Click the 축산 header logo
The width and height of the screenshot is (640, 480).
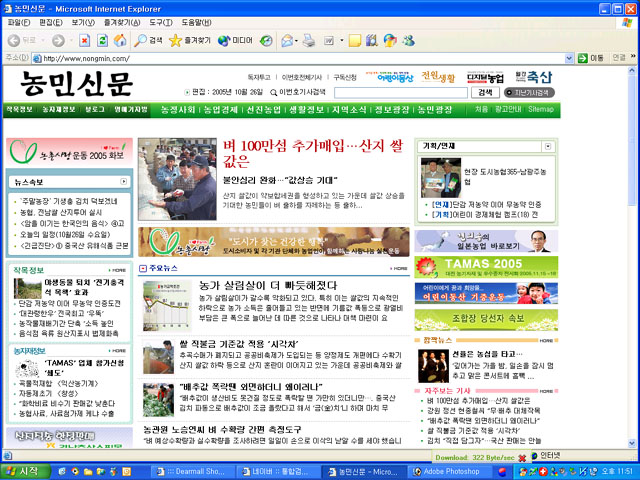[533, 77]
